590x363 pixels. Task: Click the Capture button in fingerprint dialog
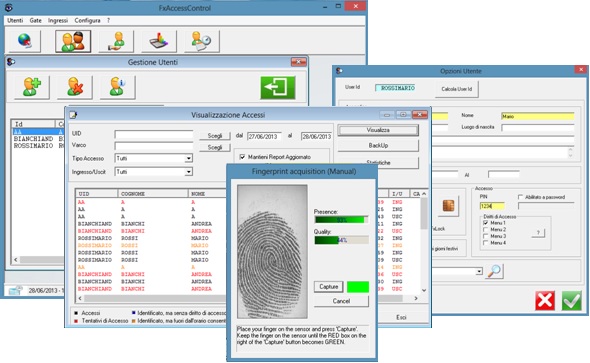(x=328, y=287)
